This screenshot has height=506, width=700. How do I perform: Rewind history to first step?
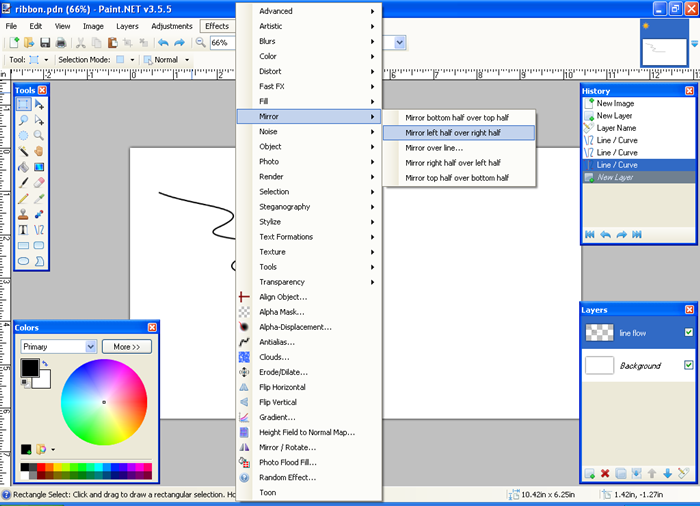point(590,234)
